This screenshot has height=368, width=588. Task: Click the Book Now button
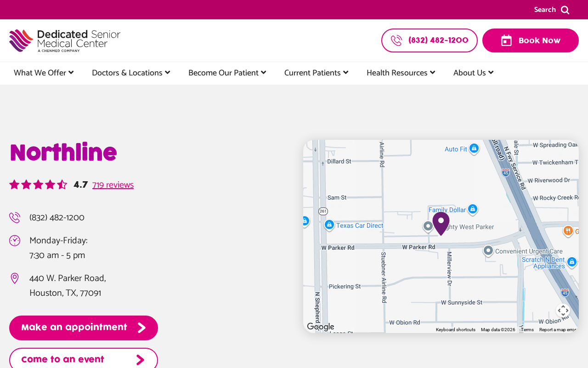pos(531,40)
